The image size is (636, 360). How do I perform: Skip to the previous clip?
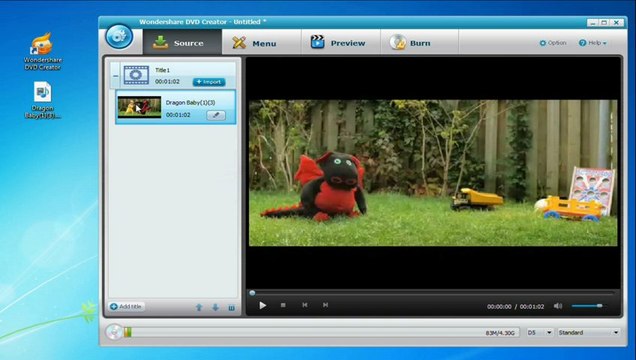[x=305, y=305]
